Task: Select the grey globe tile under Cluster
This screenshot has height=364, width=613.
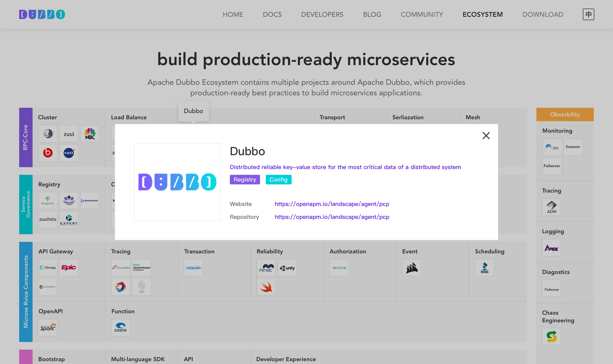Action: 48,134
